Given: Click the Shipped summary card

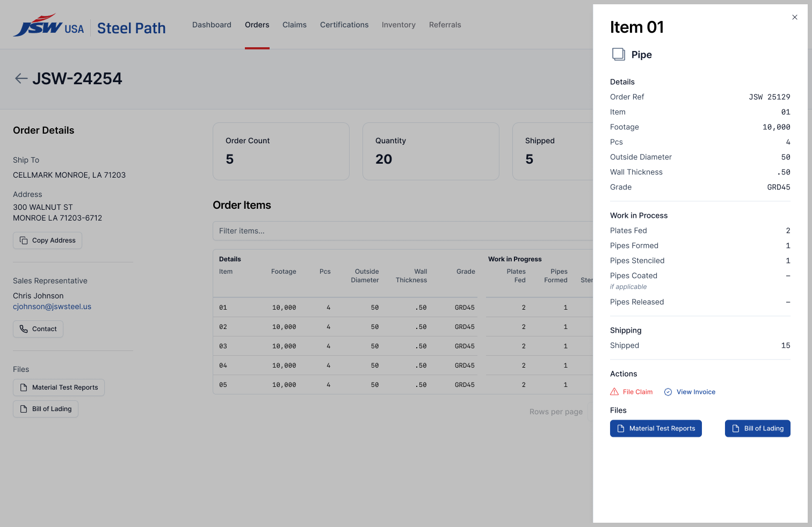Looking at the screenshot, I should tap(553, 151).
